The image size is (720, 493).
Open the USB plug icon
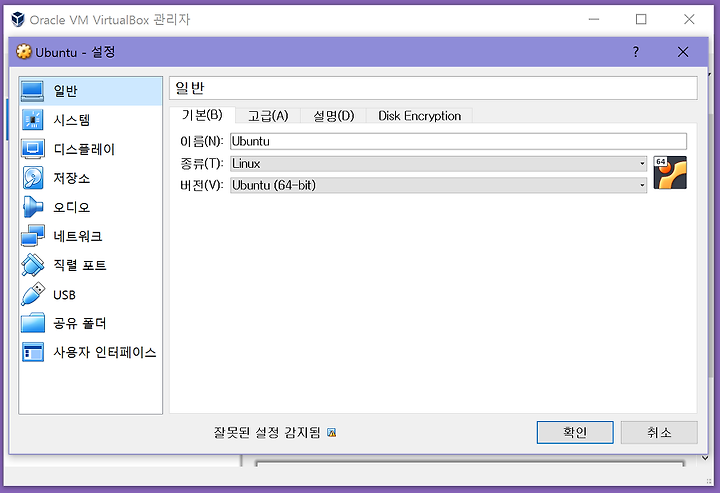pos(33,294)
